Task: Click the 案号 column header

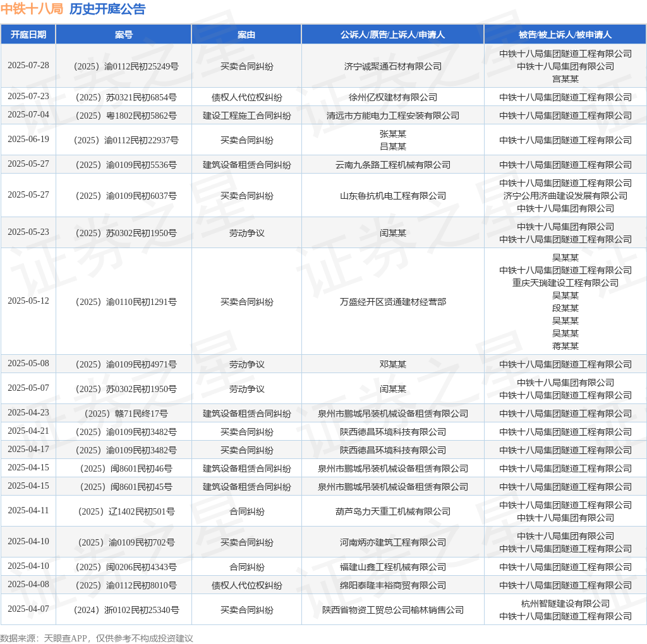Action: [x=123, y=35]
